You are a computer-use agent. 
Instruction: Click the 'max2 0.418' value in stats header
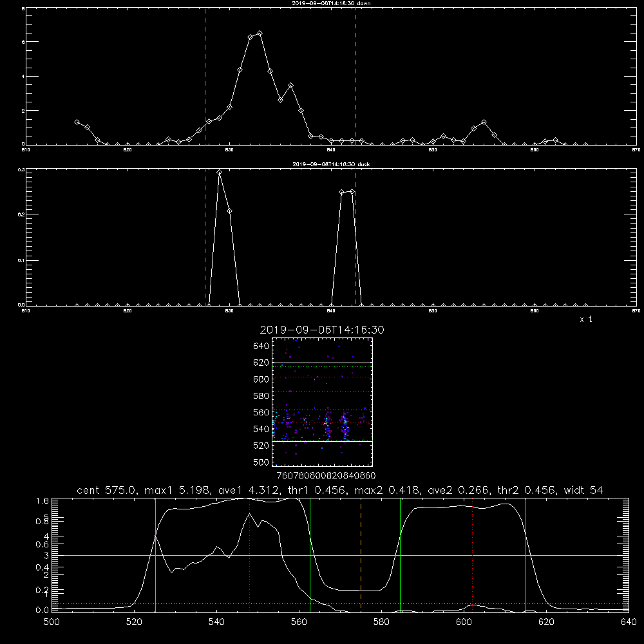pyautogui.click(x=386, y=490)
